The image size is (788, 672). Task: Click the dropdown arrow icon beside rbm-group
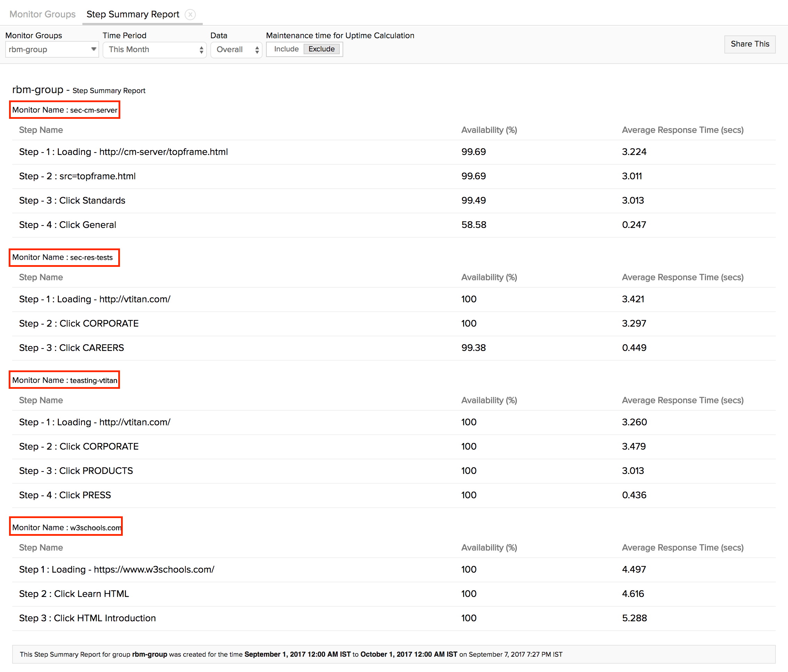[x=94, y=49]
